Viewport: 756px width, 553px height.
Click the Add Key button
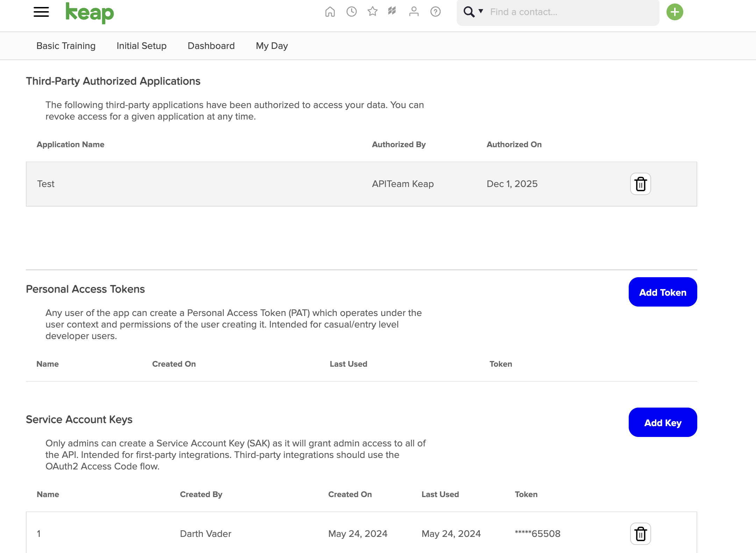tap(663, 423)
